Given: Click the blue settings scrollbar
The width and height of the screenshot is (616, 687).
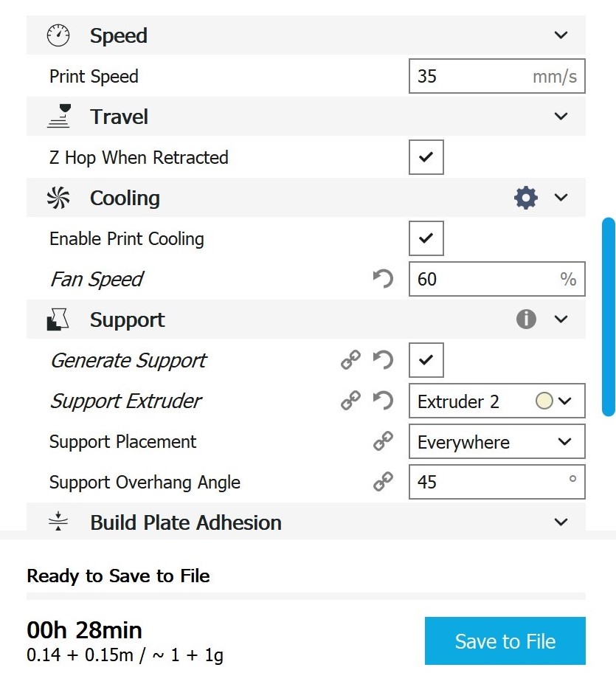Looking at the screenshot, I should tap(609, 317).
